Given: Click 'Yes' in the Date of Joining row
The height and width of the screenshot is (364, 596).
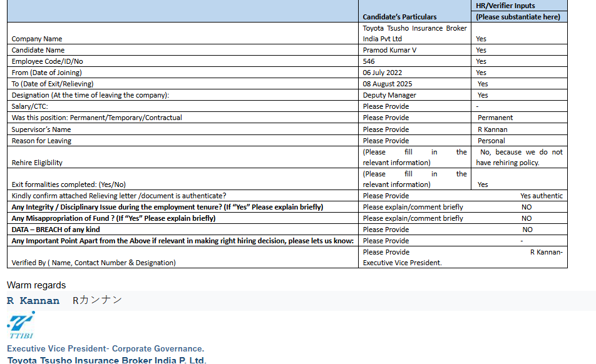Looking at the screenshot, I should (481, 73).
